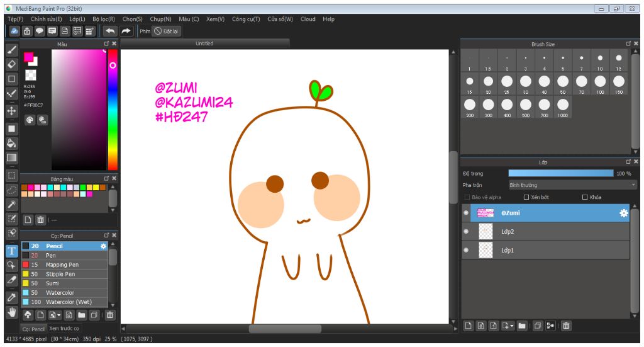This screenshot has height=347, width=644.
Task: Click the speech bubble icon in the toolbar
Action: click(x=40, y=31)
